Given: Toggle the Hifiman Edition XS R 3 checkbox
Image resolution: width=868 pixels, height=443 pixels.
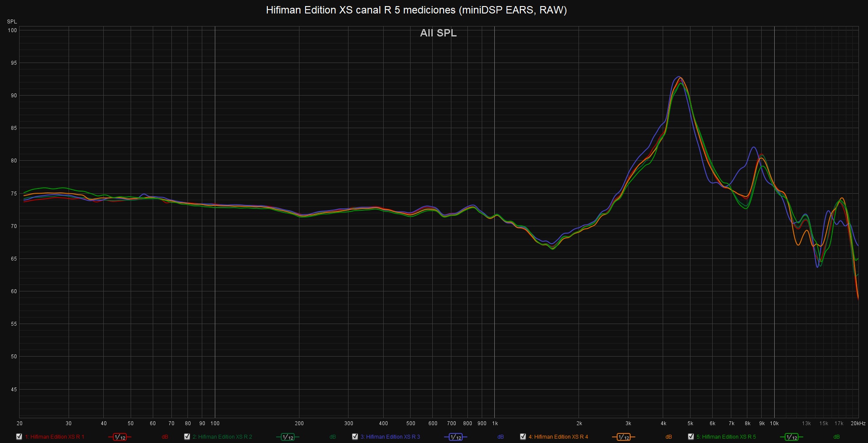Looking at the screenshot, I should [355, 436].
